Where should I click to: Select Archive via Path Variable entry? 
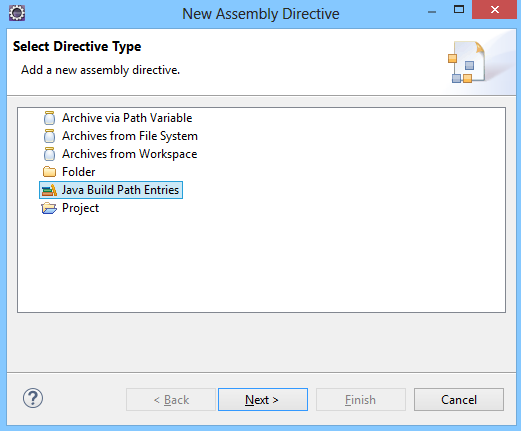(127, 118)
